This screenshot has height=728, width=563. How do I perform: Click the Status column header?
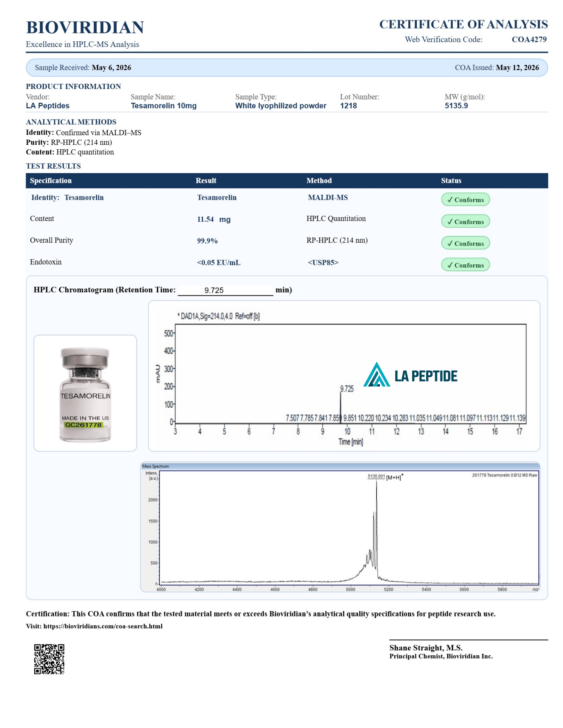coord(451,181)
